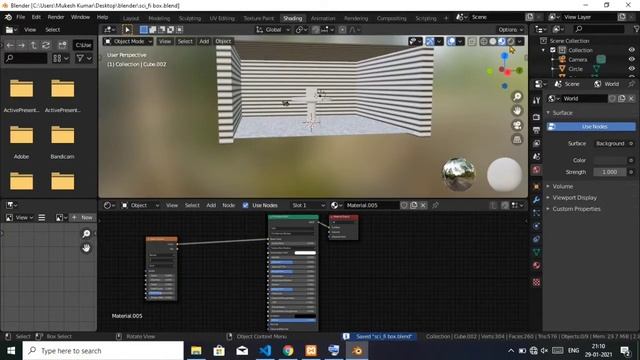
Task: Switch to wireframe viewport shading
Action: tap(484, 41)
